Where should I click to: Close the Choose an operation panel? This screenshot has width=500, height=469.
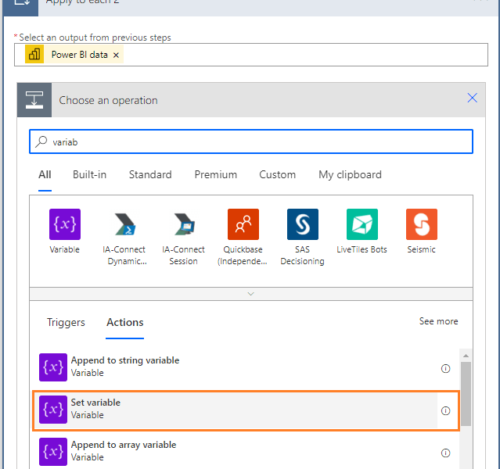coord(472,98)
